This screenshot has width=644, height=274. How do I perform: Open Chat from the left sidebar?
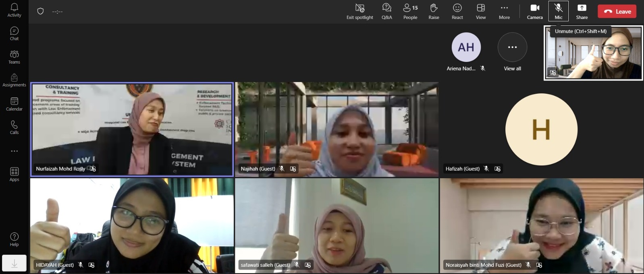click(x=14, y=34)
